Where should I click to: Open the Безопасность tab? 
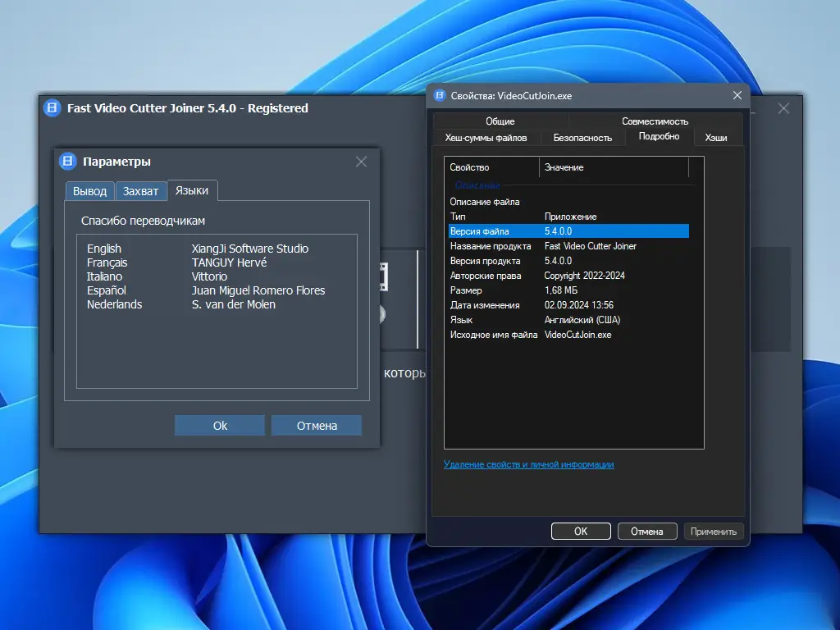tap(582, 138)
